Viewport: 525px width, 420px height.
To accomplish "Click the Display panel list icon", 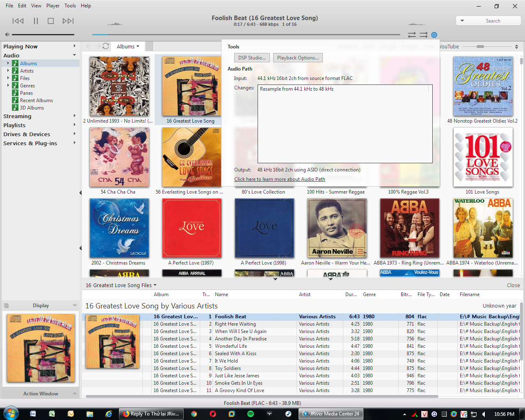I will pyautogui.click(x=6, y=306).
